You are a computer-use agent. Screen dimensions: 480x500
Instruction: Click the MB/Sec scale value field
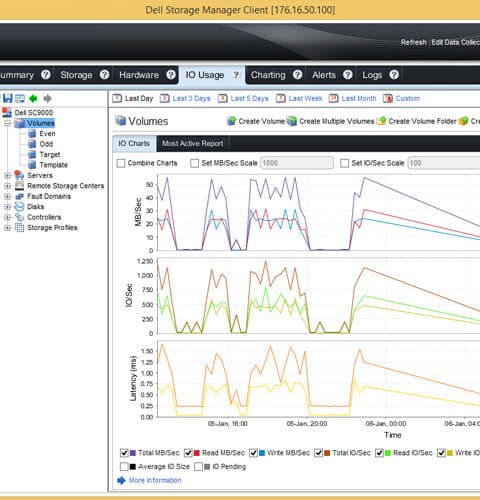[297, 163]
